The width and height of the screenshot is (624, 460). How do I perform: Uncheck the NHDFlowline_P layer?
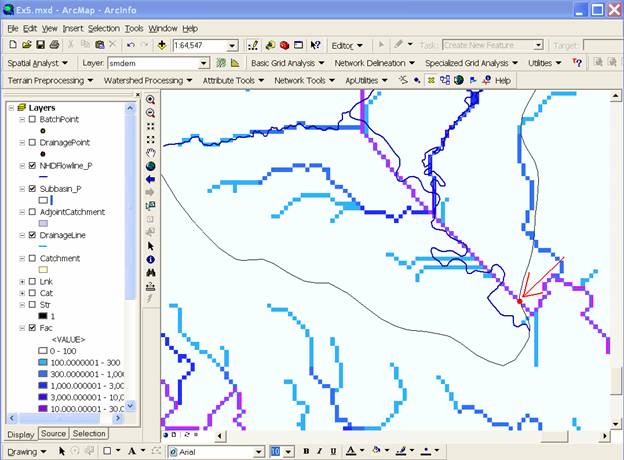(33, 165)
